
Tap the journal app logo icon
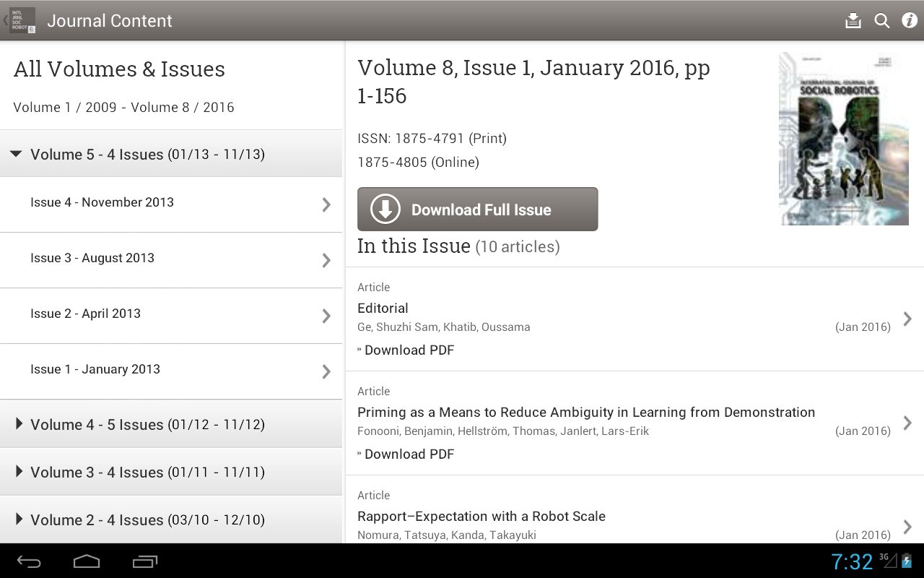22,20
